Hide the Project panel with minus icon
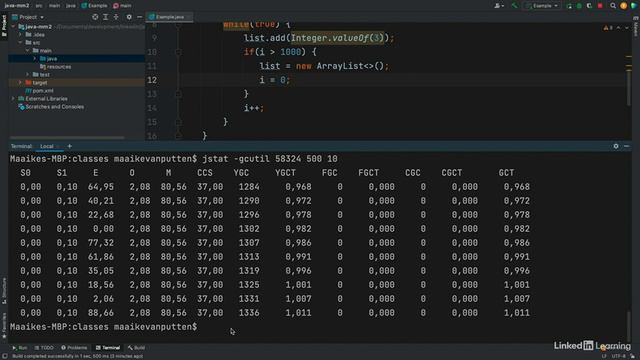Image resolution: width=640 pixels, height=360 pixels. click(x=139, y=17)
